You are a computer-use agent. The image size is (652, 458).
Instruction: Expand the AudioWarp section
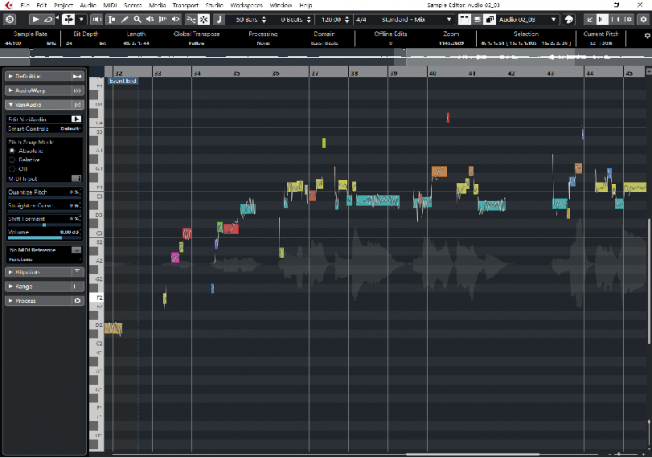42,90
